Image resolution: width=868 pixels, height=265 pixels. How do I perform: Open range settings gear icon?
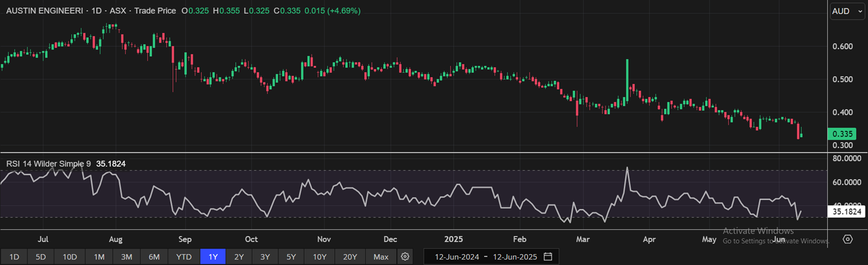tap(405, 257)
